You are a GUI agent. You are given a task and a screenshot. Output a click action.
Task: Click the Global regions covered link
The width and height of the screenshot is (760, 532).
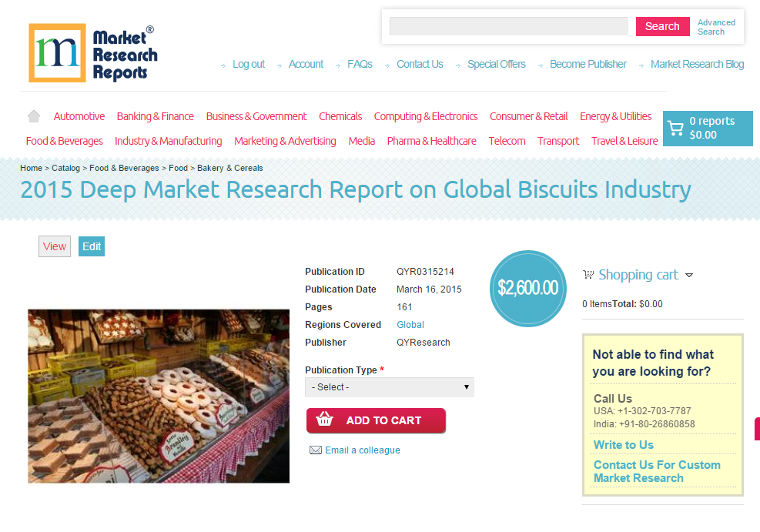[x=410, y=324]
